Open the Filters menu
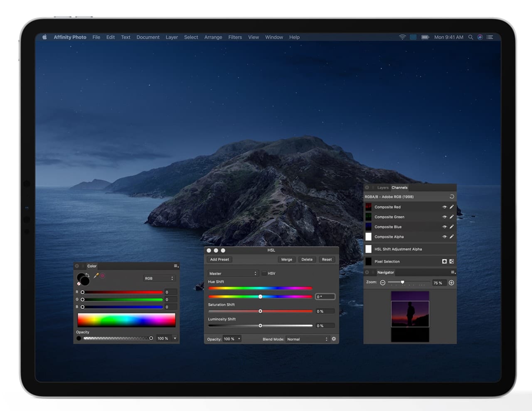 click(x=235, y=37)
